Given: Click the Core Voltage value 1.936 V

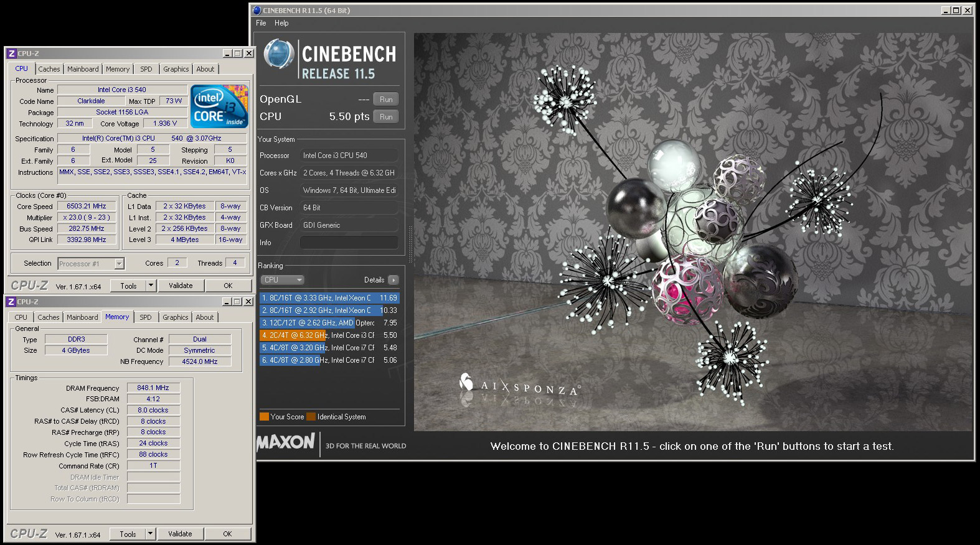Looking at the screenshot, I should point(165,124).
